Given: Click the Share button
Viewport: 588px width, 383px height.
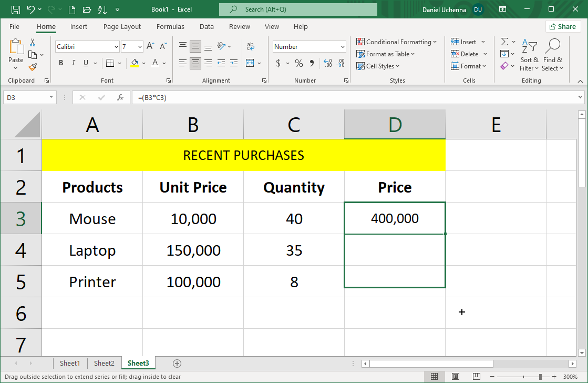Looking at the screenshot, I should click(563, 26).
